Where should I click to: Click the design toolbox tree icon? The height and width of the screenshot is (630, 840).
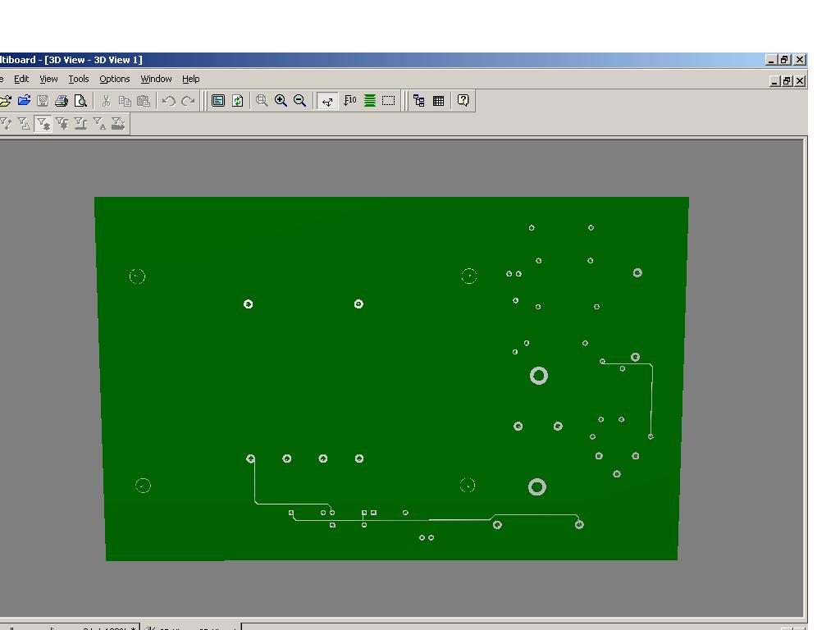(419, 101)
